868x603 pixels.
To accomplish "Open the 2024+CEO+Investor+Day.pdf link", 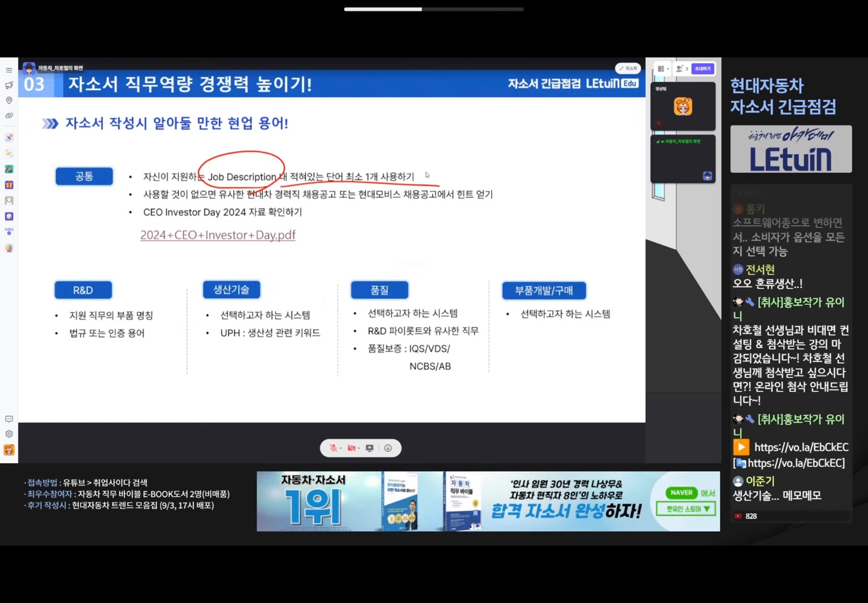I will click(218, 235).
